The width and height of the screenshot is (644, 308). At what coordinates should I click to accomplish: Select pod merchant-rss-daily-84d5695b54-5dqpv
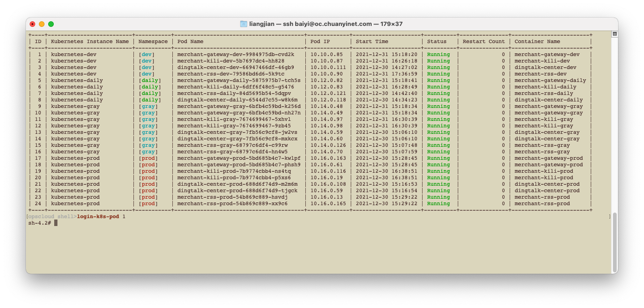pos(234,93)
